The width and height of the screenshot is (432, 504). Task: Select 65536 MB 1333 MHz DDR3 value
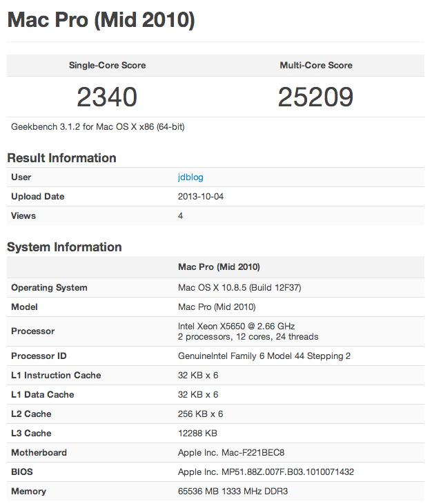pyautogui.click(x=233, y=491)
